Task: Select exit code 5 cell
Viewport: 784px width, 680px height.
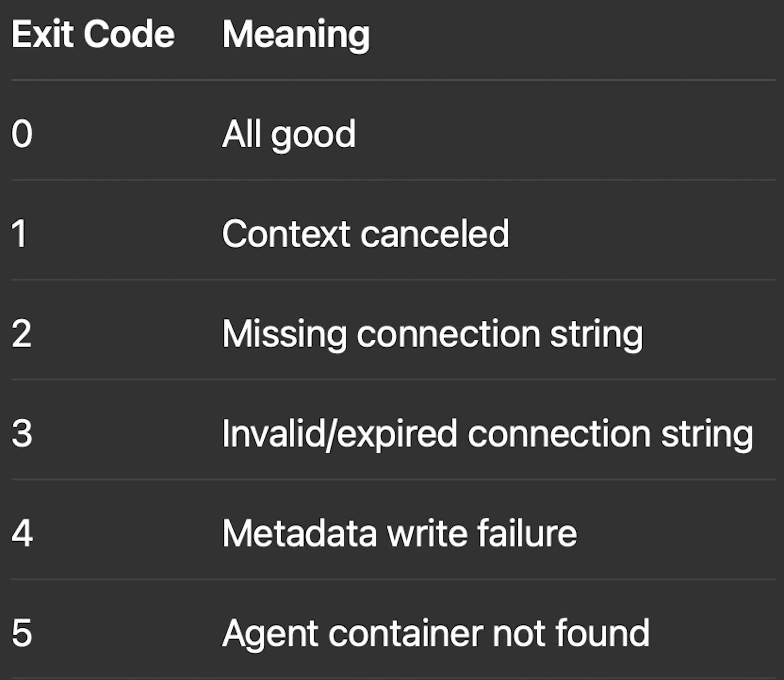Action: click(22, 633)
